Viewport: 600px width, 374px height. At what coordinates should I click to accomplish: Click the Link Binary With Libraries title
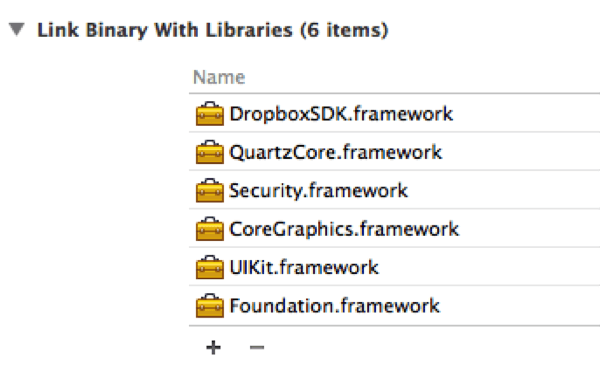[x=213, y=30]
